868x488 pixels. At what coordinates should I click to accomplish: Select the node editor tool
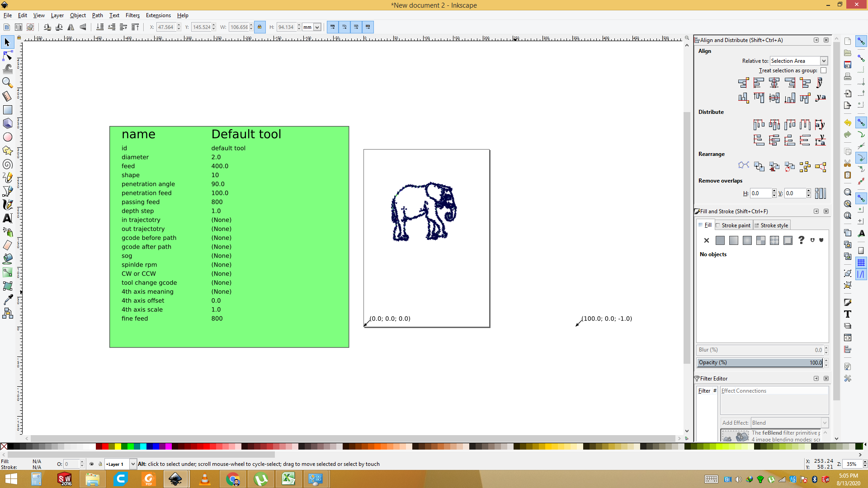(8, 55)
